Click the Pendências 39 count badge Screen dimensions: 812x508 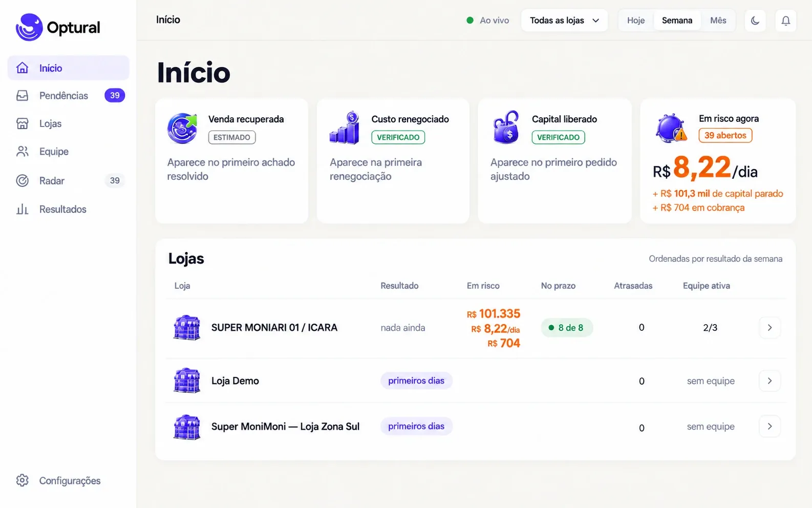(115, 95)
